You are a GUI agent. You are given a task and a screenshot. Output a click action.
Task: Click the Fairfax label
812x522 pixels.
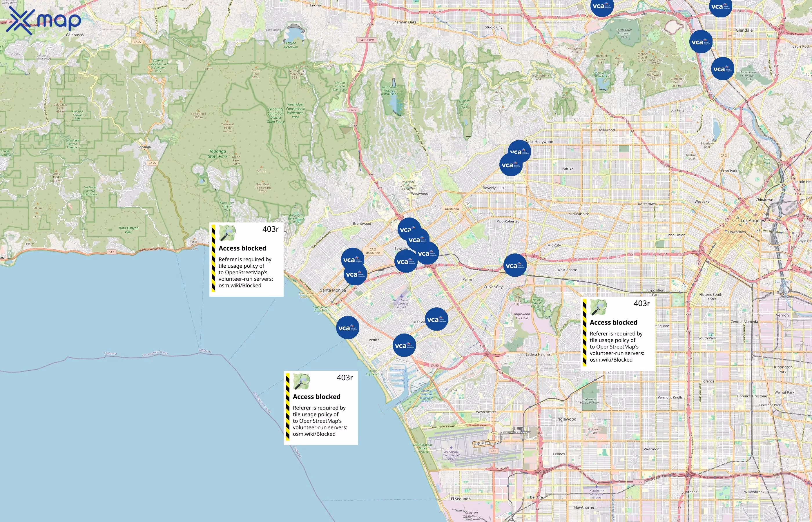[x=568, y=168]
